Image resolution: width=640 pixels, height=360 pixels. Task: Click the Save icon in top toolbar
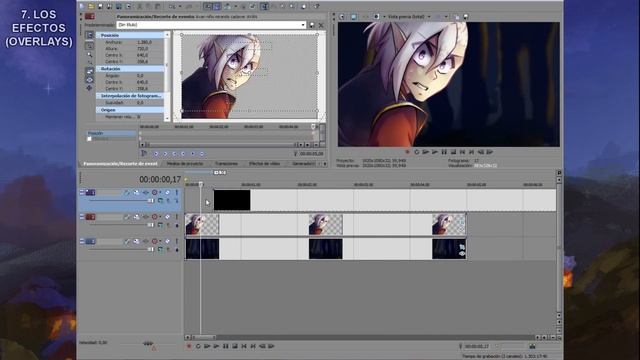pyautogui.click(x=100, y=6)
